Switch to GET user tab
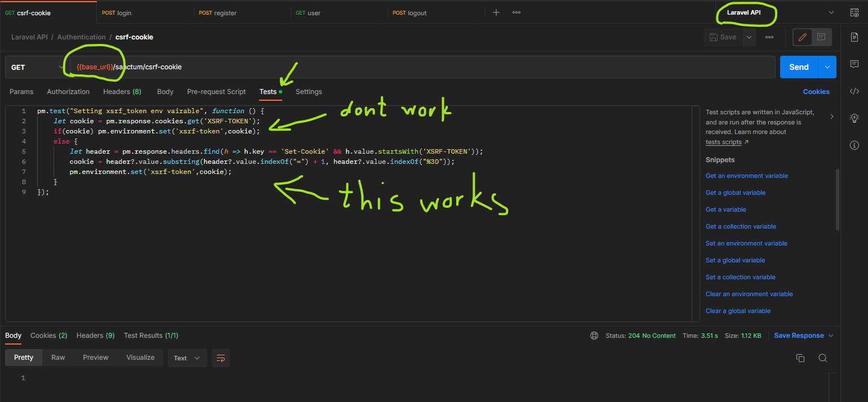Viewport: 868px width, 402px height. [x=339, y=13]
